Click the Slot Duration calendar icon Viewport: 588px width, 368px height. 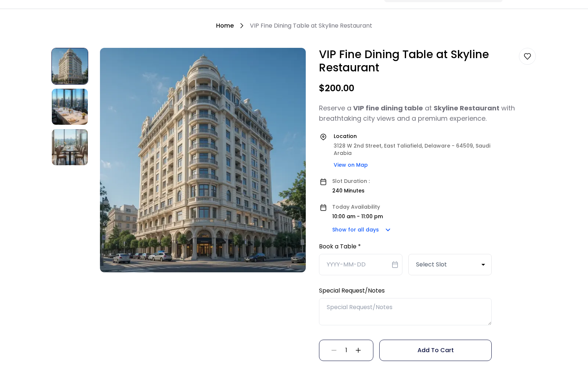(x=323, y=182)
